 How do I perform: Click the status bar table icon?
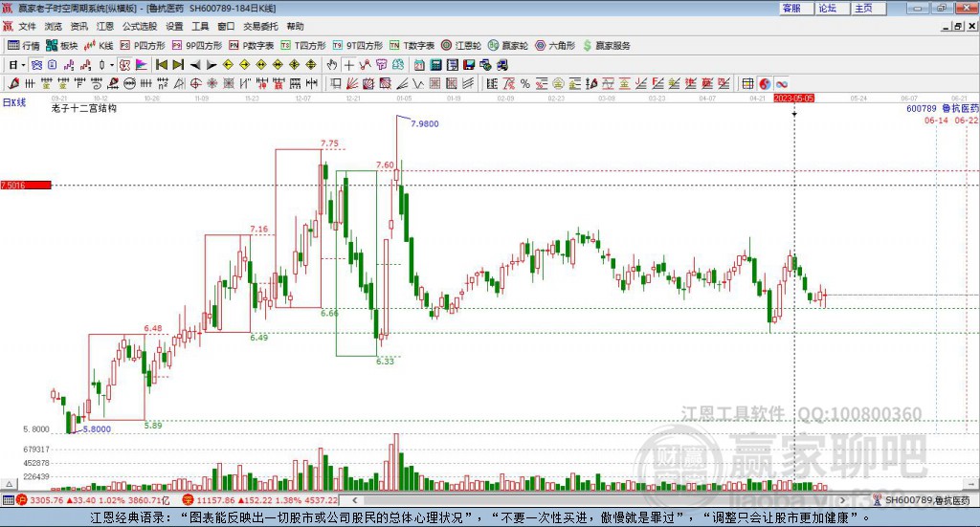(x=8, y=500)
